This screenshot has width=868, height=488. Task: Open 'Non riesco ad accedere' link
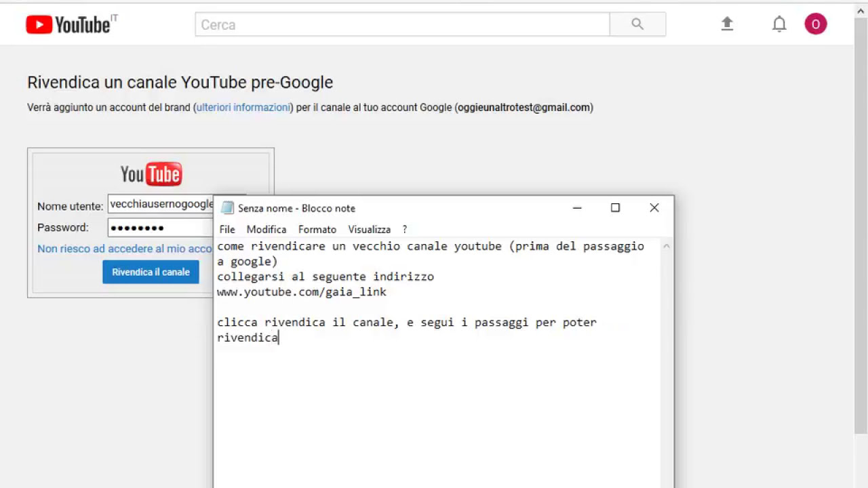[x=125, y=249]
